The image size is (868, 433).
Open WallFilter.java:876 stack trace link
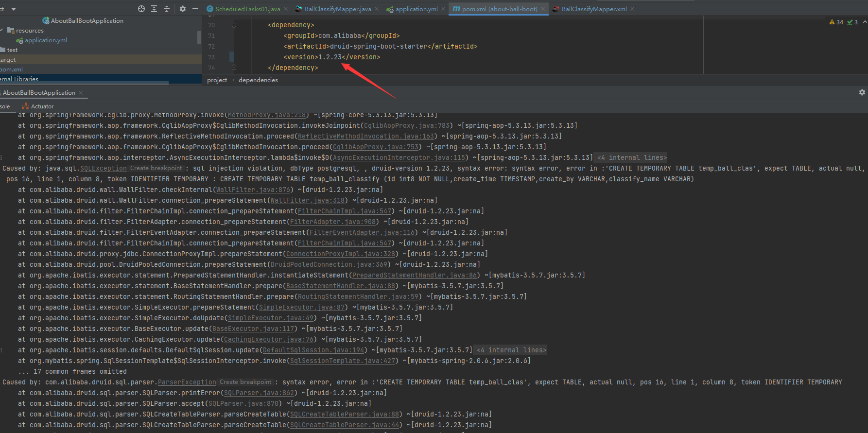253,190
